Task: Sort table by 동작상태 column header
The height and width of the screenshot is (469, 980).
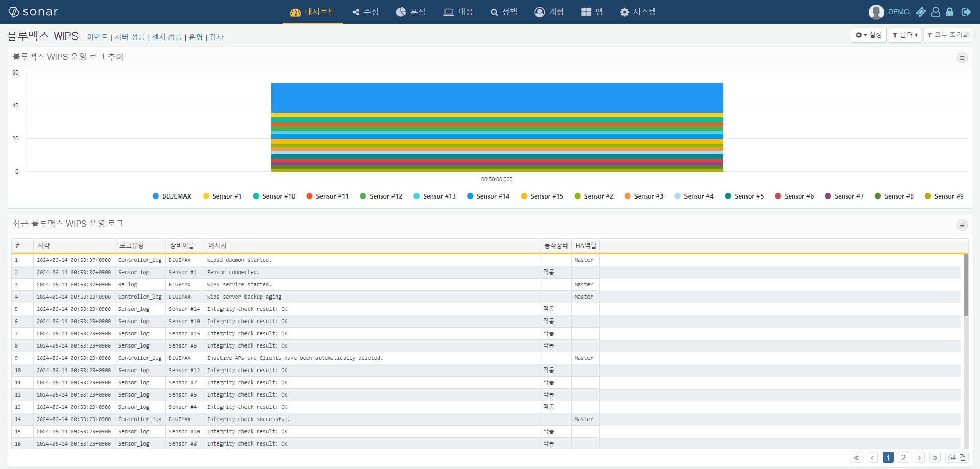Action: point(555,245)
